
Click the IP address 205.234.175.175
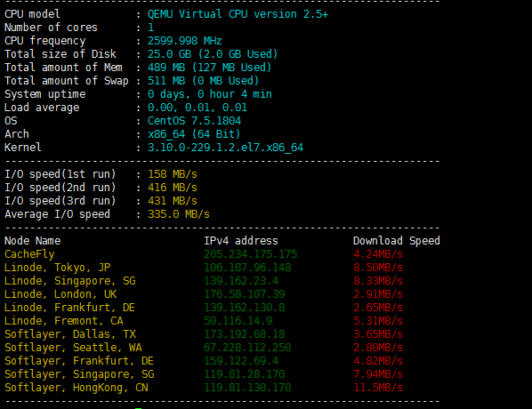(x=250, y=254)
